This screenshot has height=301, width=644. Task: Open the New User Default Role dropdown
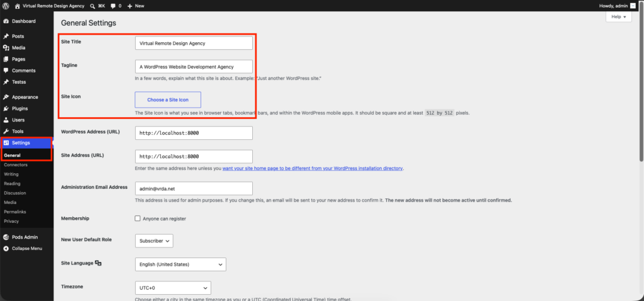pos(154,241)
